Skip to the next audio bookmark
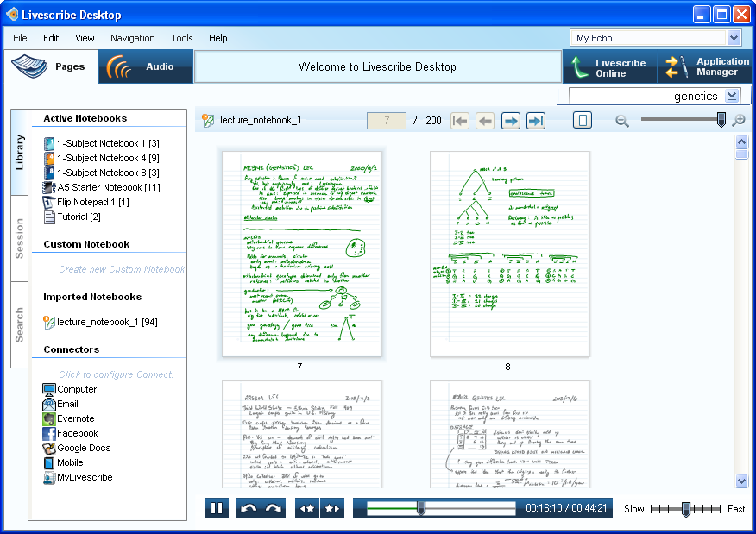 pyautogui.click(x=331, y=508)
